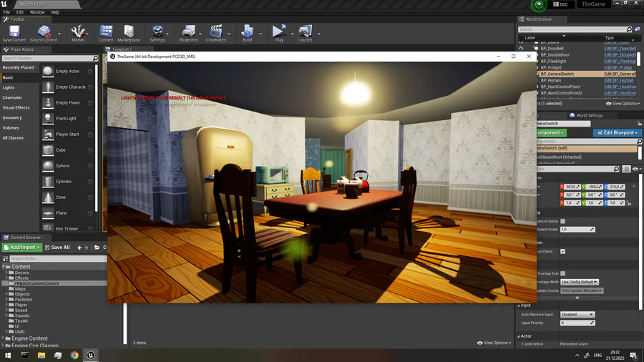The image size is (644, 362).
Task: Go back in Content Browser history
Action: 79,248
